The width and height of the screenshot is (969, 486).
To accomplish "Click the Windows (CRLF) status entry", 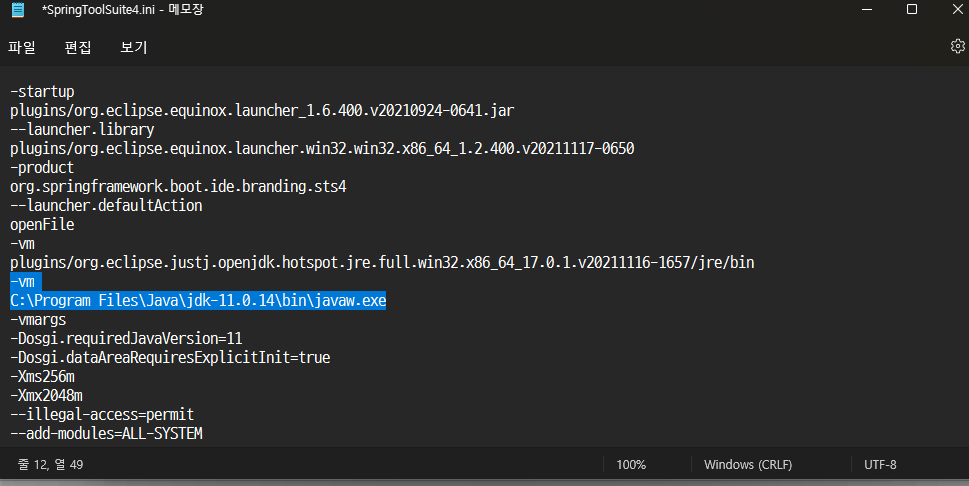I will coord(748,465).
